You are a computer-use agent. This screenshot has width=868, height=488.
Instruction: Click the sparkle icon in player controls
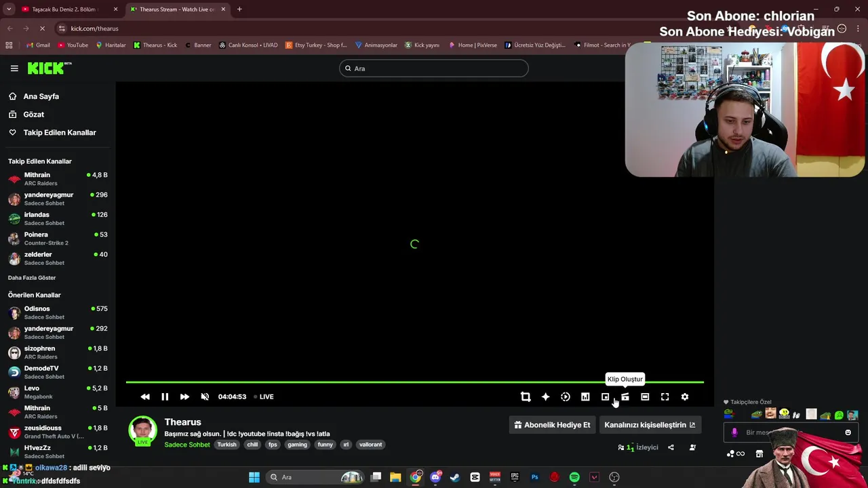point(545,396)
